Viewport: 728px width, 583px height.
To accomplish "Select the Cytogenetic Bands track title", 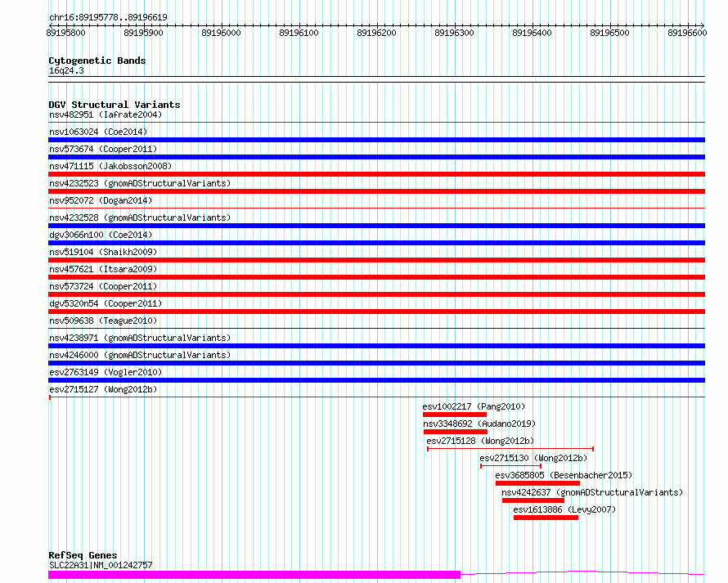I will pyautogui.click(x=97, y=61).
